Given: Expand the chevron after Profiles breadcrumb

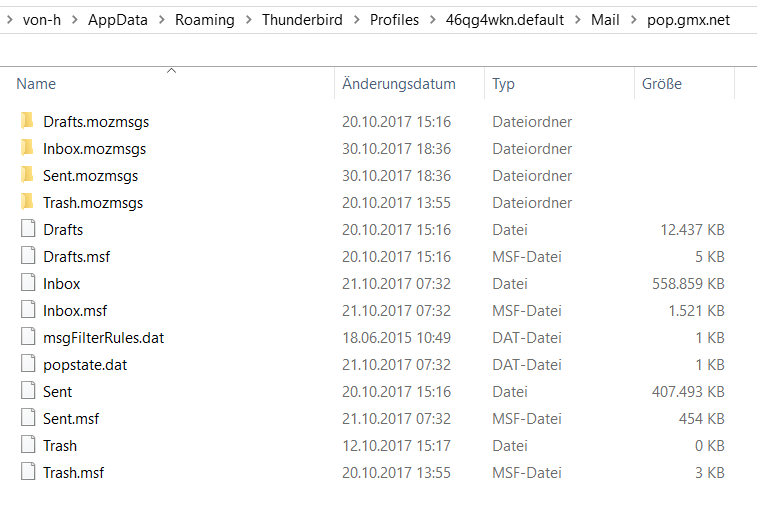Looking at the screenshot, I should [x=432, y=20].
